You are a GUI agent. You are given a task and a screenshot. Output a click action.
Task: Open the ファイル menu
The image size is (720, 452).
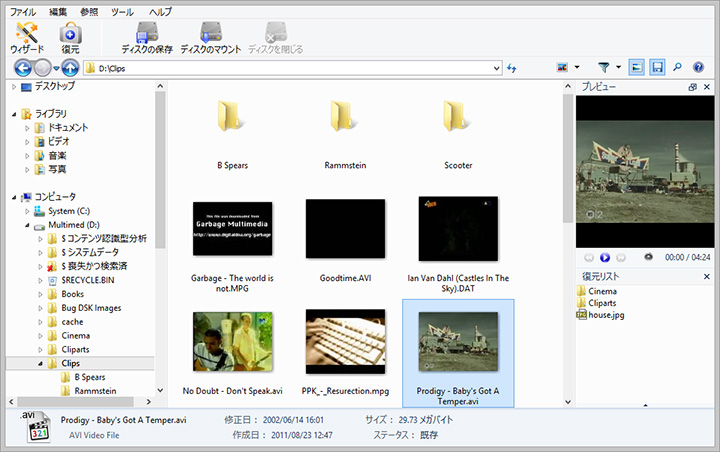click(23, 12)
